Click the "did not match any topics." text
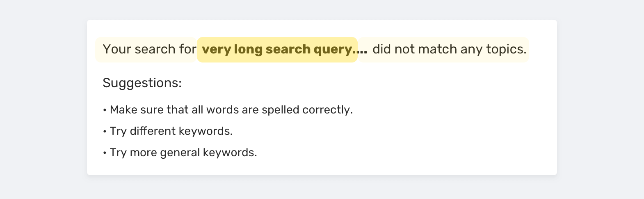 coord(449,49)
